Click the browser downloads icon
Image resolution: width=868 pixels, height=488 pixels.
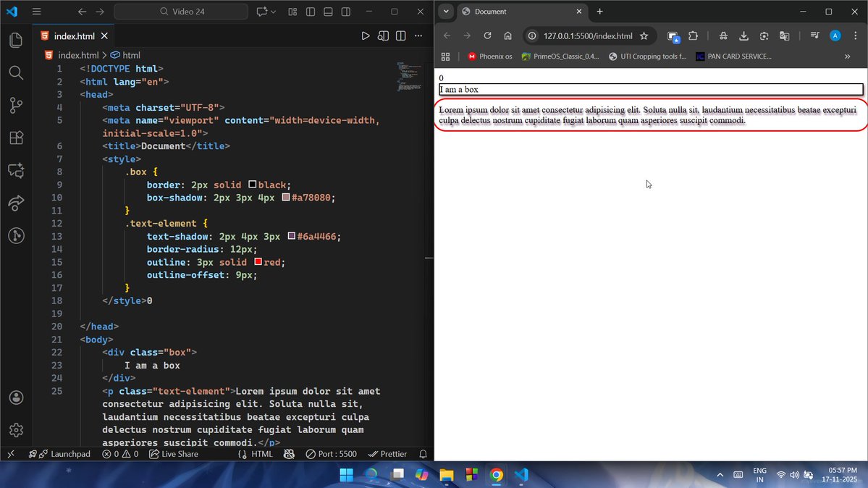pos(743,35)
